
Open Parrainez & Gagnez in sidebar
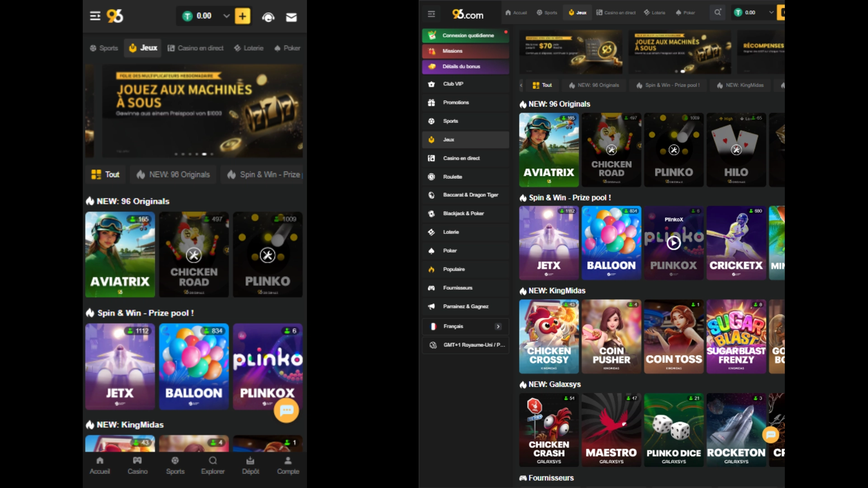click(466, 306)
